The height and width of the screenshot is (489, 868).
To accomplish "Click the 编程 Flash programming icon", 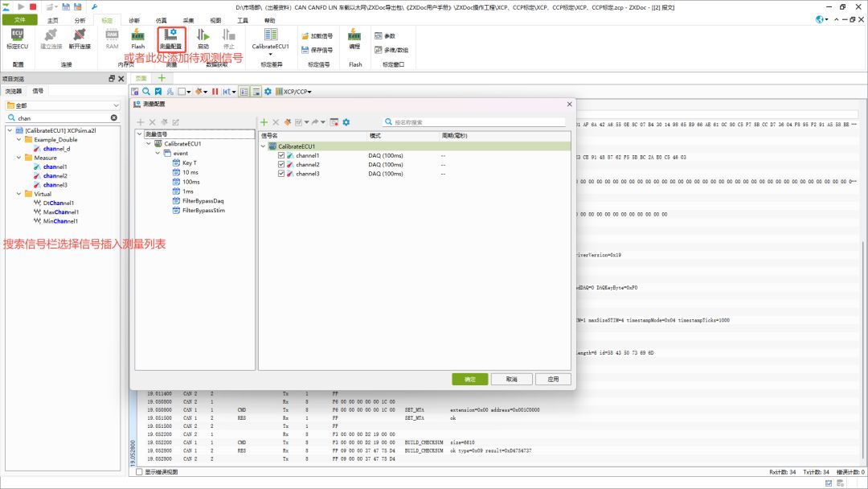I will click(354, 39).
